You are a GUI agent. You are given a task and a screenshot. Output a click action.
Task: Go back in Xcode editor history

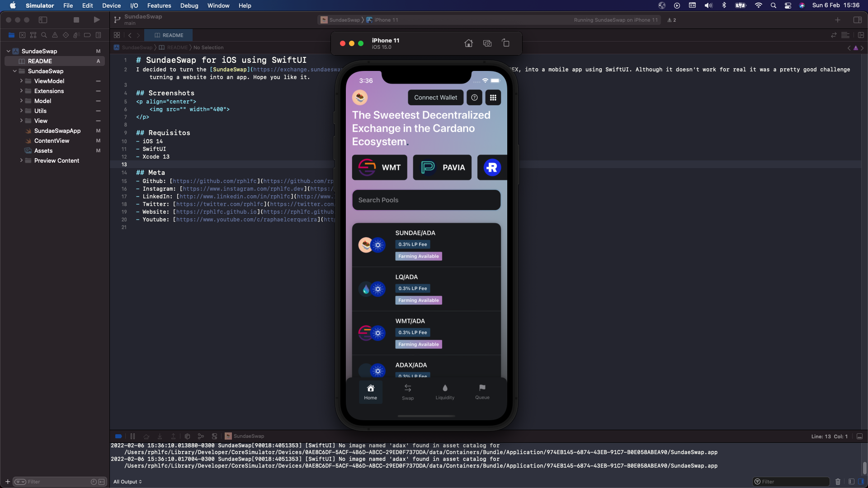[130, 35]
